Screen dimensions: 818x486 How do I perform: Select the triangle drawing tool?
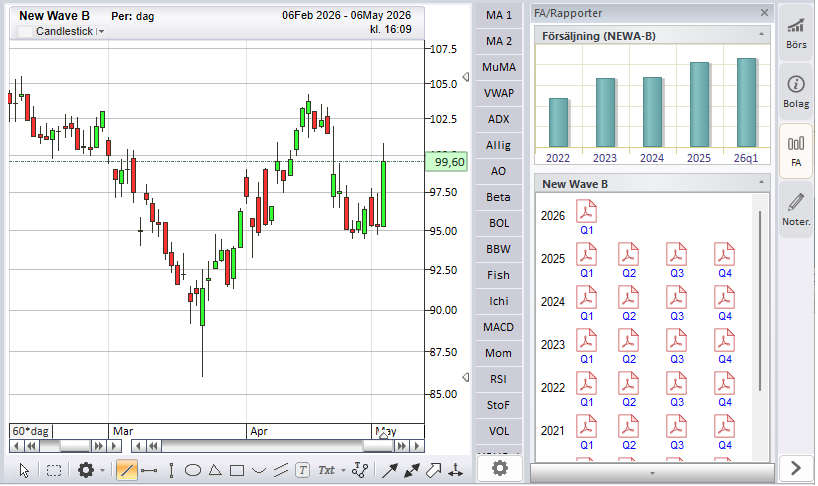[215, 470]
